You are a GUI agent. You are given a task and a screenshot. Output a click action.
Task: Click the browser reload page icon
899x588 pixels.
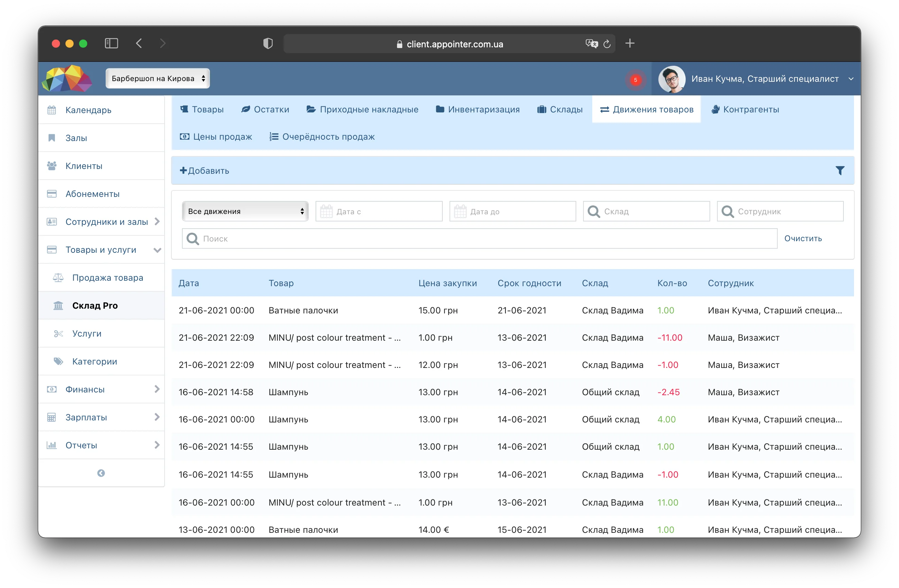[x=607, y=44]
